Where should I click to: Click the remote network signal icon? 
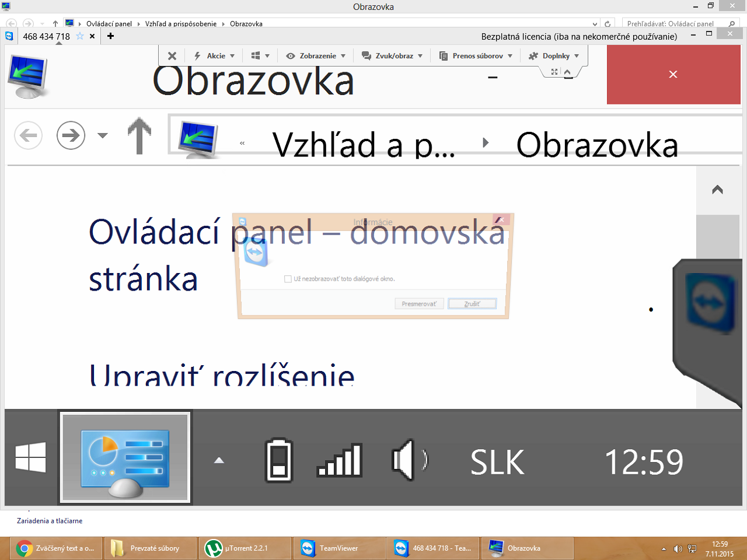pyautogui.click(x=340, y=460)
